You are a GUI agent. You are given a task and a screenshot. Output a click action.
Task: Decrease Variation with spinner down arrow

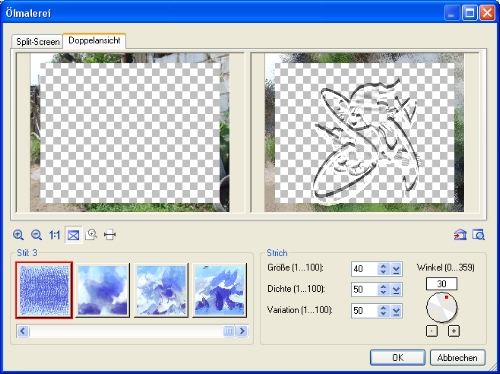coord(383,314)
